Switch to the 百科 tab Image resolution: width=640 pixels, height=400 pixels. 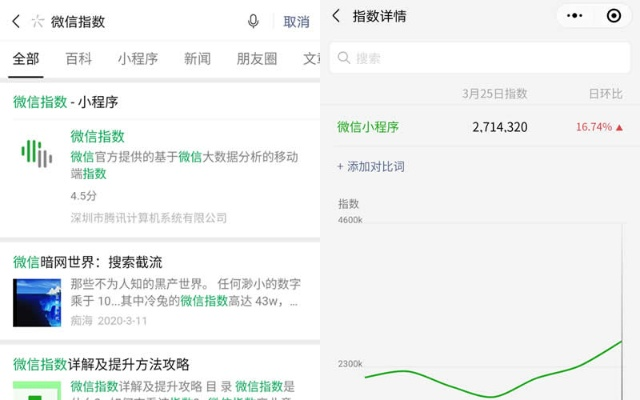pyautogui.click(x=78, y=59)
